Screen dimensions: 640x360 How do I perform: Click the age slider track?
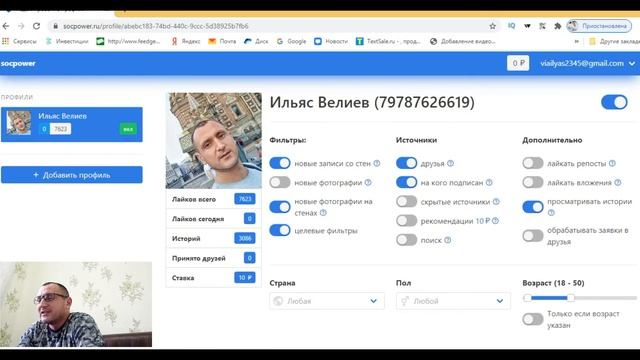coord(580,298)
